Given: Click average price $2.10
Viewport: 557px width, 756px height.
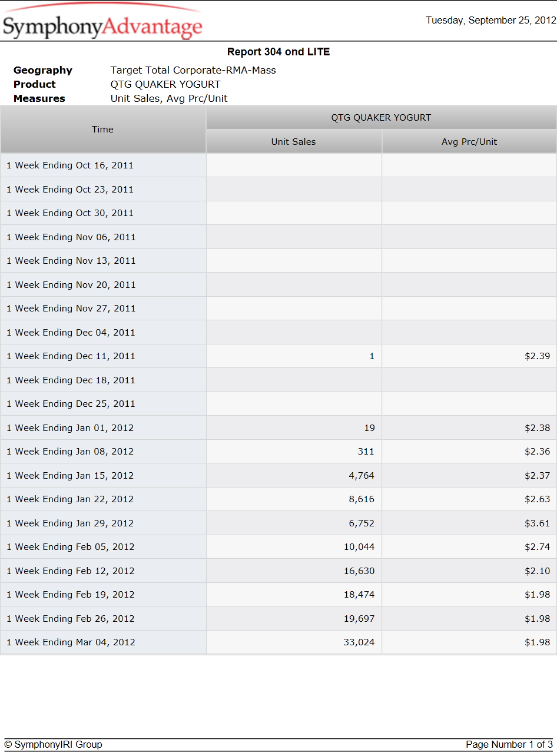Looking at the screenshot, I should (538, 571).
